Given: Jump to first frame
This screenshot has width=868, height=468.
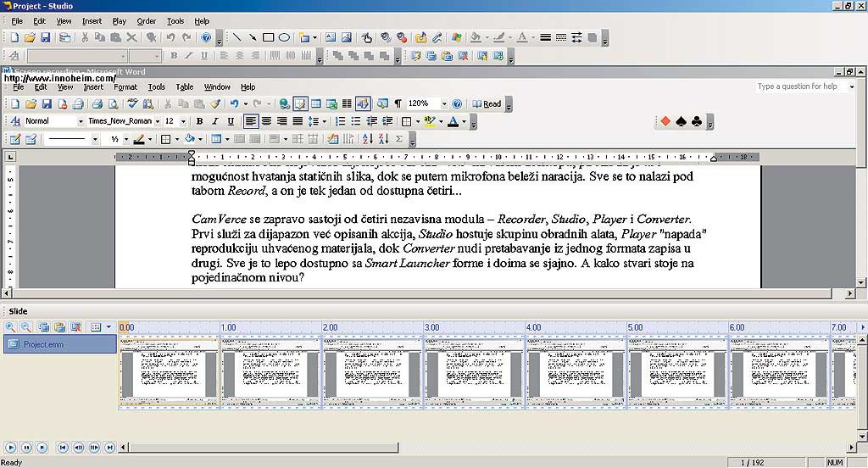Looking at the screenshot, I should coord(63,447).
